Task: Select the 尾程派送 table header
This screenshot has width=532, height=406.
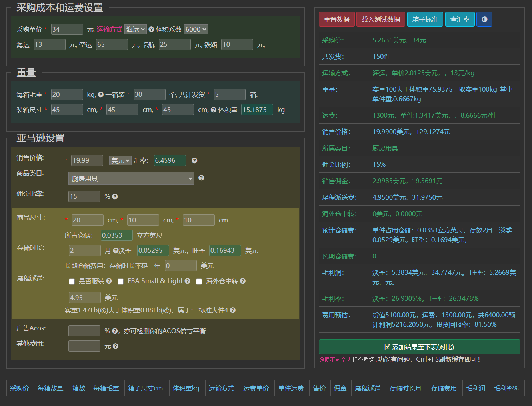Action: click(368, 388)
